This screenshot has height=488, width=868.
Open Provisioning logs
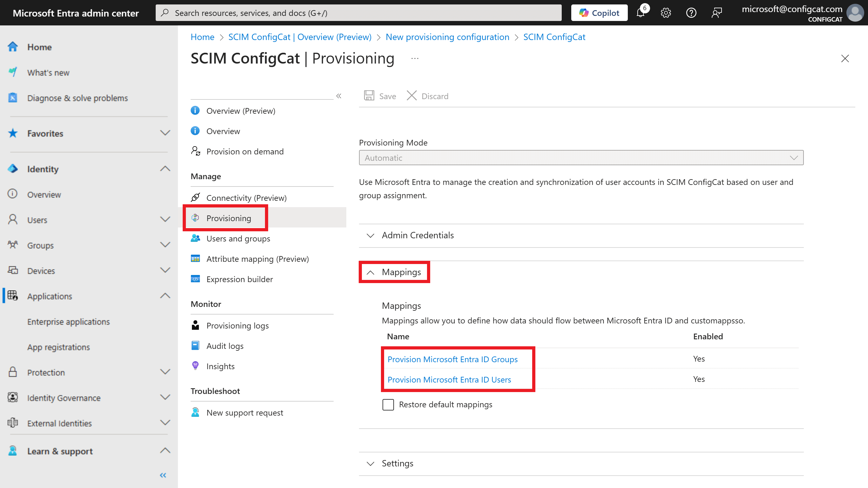[x=238, y=325]
